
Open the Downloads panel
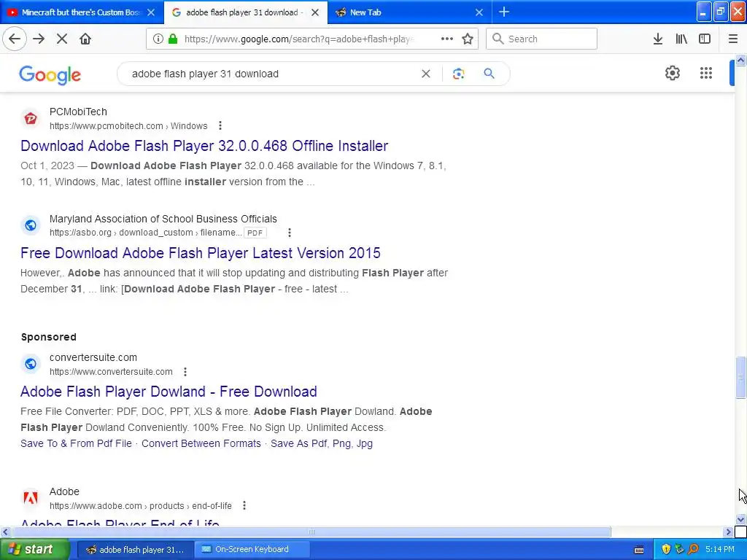click(x=658, y=39)
